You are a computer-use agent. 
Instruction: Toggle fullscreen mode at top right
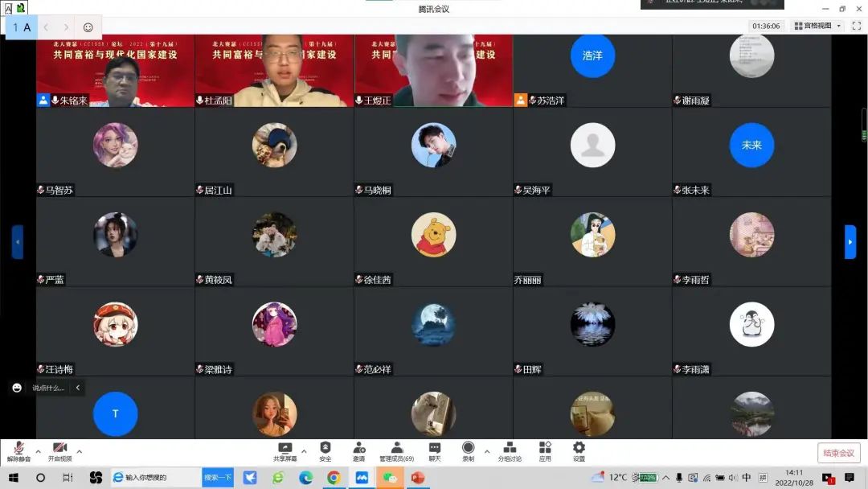[x=857, y=26]
